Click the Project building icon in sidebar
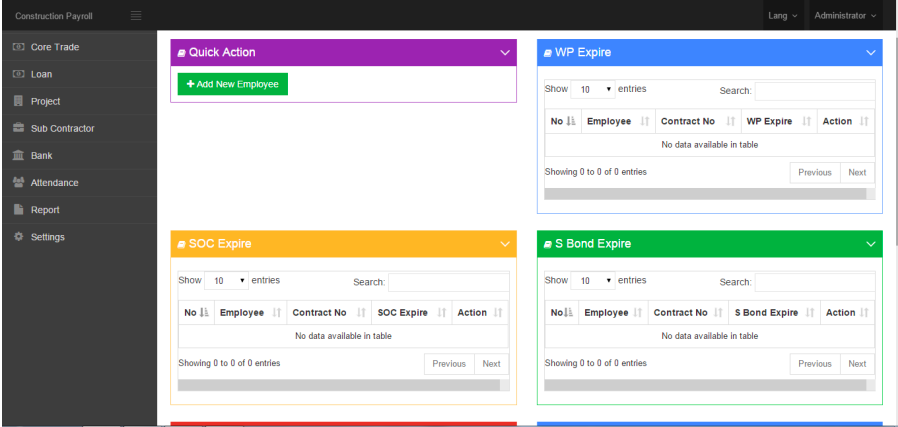Image resolution: width=898 pixels, height=427 pixels. (18, 101)
